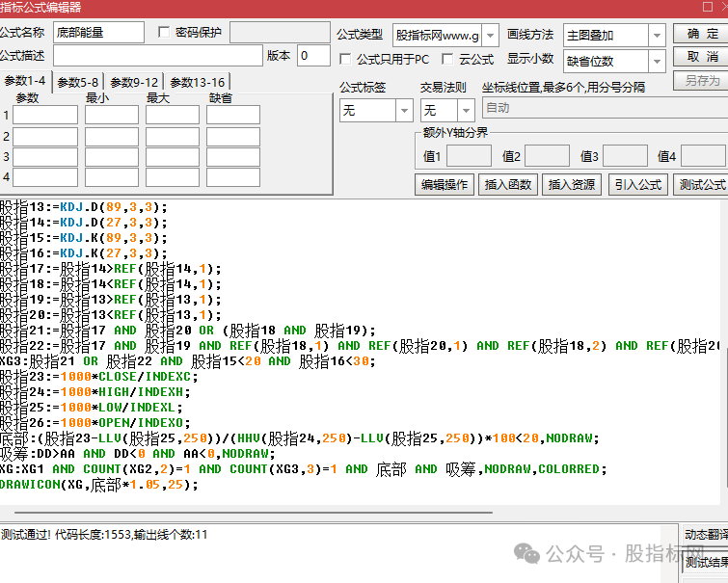Click into the 公式描述 input field
Image resolution: width=728 pixels, height=583 pixels.
point(158,56)
